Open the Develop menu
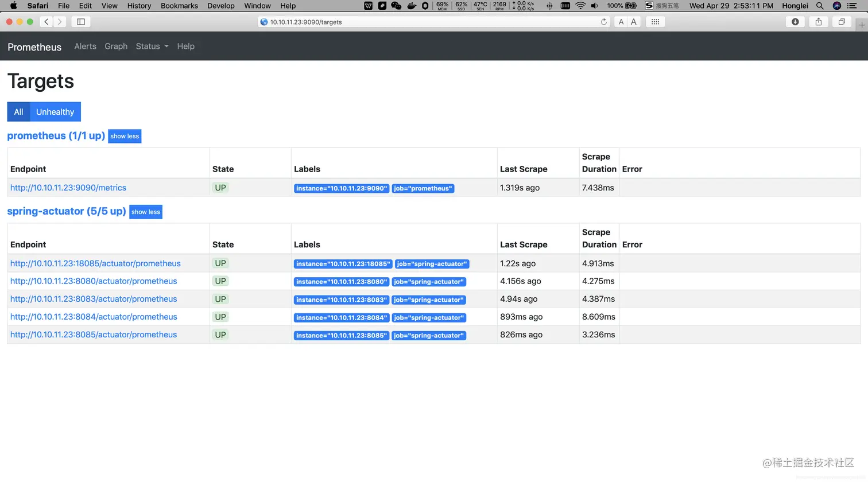Image resolution: width=868 pixels, height=482 pixels. (221, 6)
